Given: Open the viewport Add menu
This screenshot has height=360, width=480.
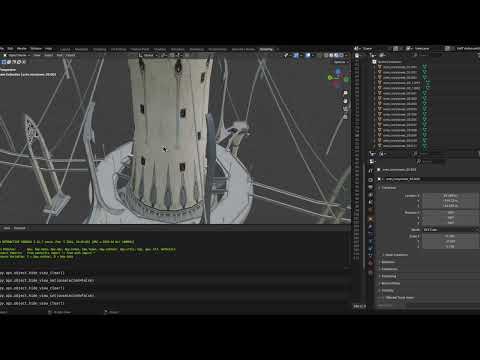Looking at the screenshot, I should tap(59, 55).
